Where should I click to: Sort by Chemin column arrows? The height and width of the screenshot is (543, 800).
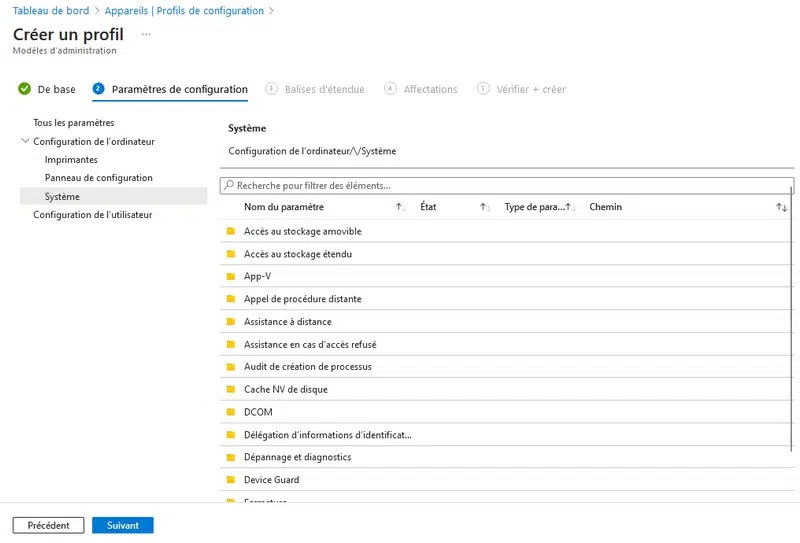coord(782,207)
